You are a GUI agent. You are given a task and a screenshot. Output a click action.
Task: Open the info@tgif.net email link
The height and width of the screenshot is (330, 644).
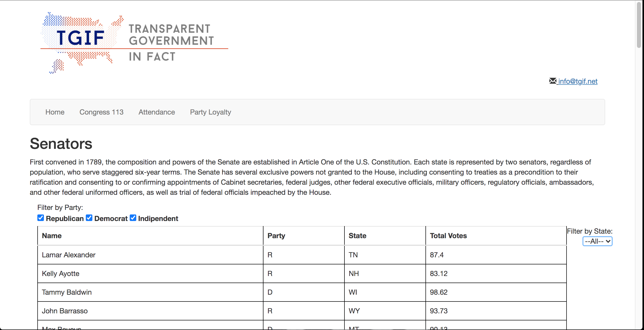[578, 81]
